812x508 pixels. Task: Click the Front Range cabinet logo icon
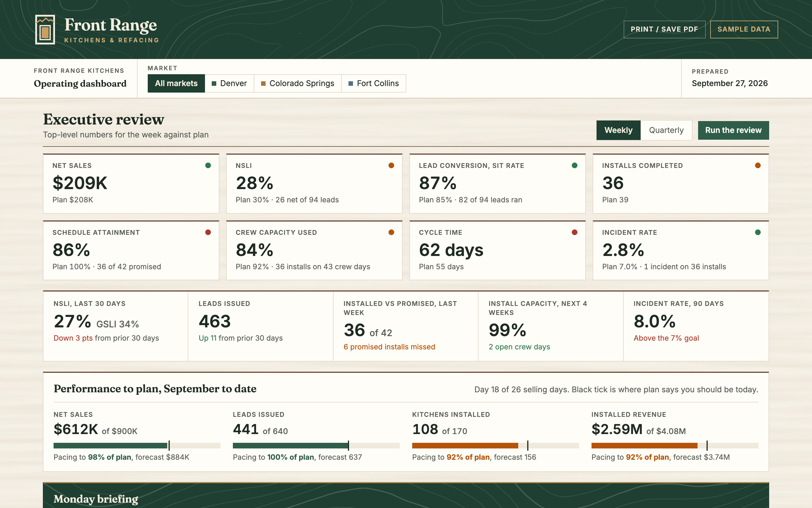tap(45, 30)
